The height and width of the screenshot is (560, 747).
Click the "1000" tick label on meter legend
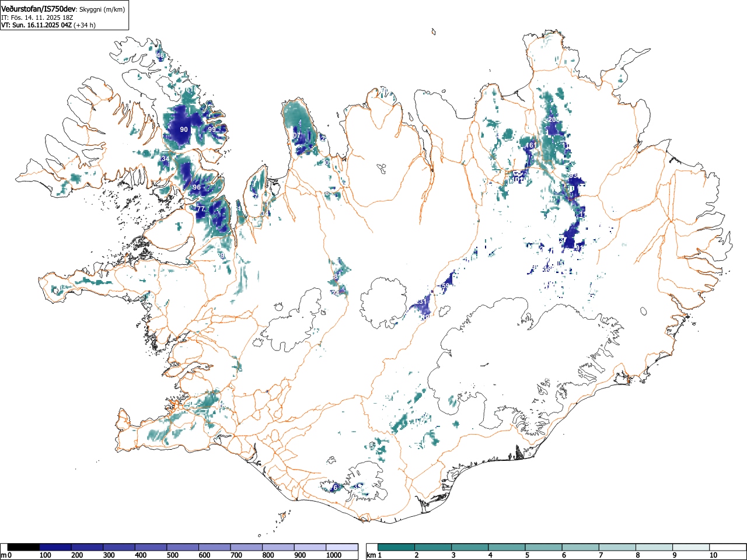pyautogui.click(x=334, y=555)
